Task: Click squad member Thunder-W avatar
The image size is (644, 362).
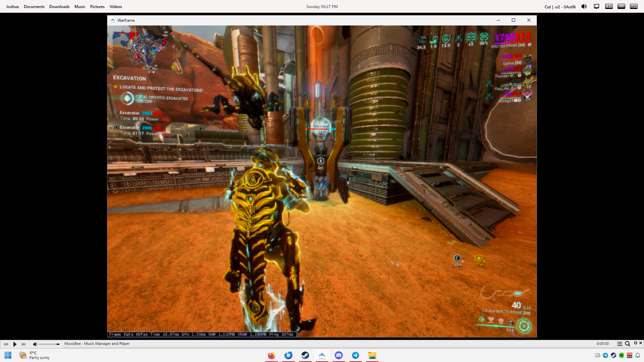Action: (527, 70)
